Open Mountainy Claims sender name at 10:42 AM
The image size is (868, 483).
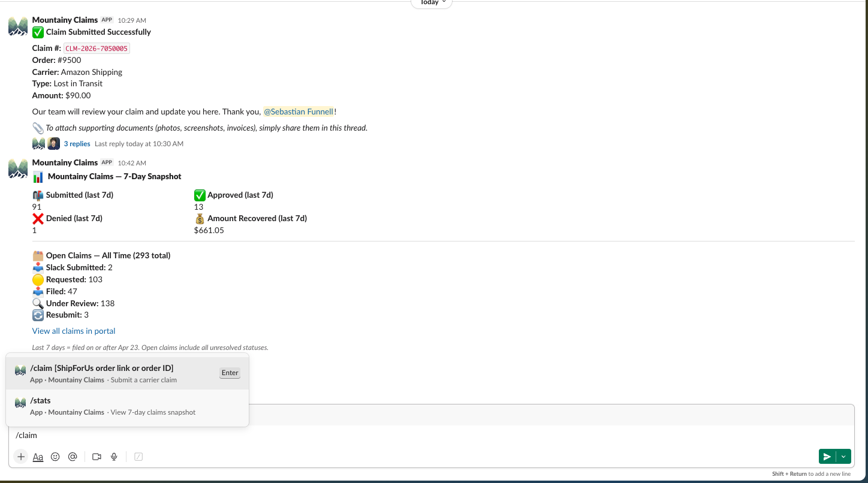pyautogui.click(x=65, y=162)
